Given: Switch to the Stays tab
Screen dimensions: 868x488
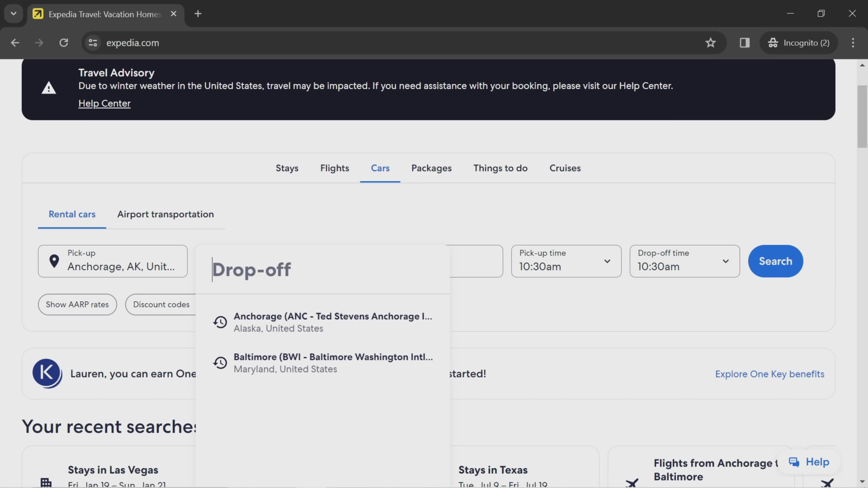Looking at the screenshot, I should (287, 168).
